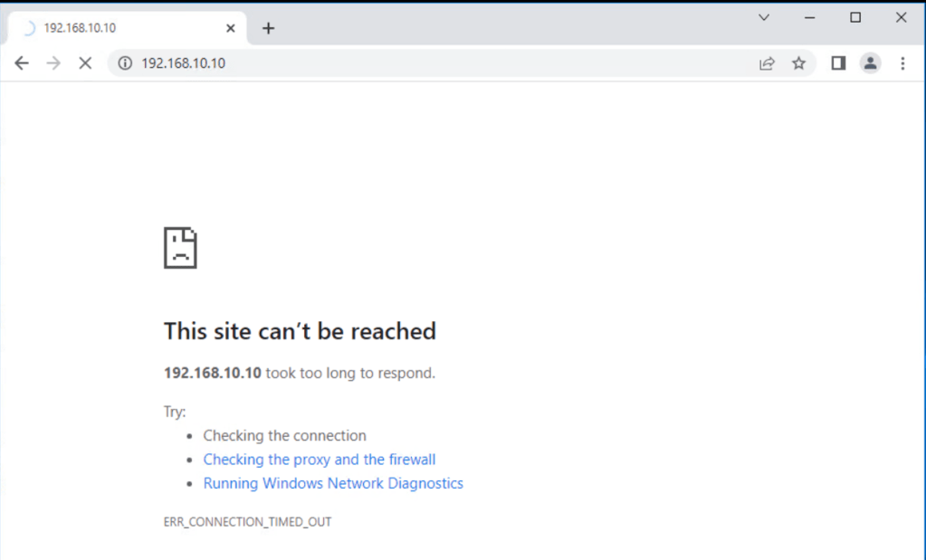Minimize the browser window
The width and height of the screenshot is (926, 560).
coord(809,17)
